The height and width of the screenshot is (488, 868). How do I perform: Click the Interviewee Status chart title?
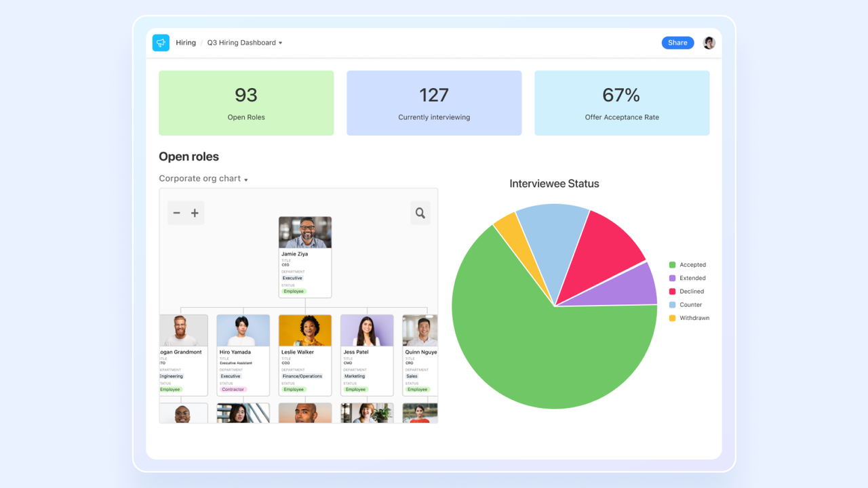[554, 184]
